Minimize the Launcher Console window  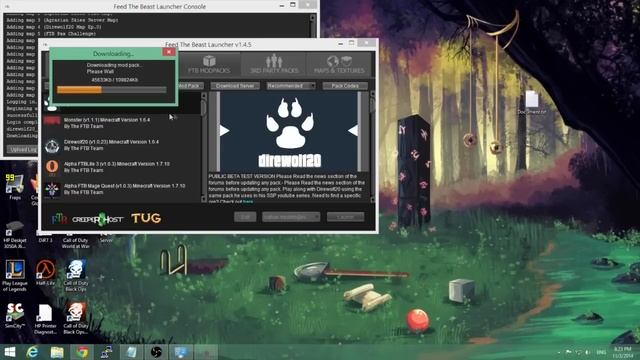click(x=282, y=6)
